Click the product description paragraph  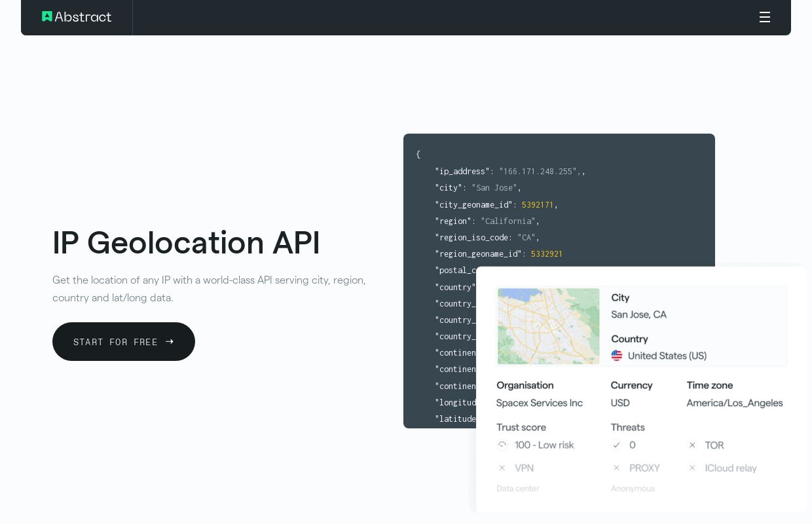pos(210,289)
